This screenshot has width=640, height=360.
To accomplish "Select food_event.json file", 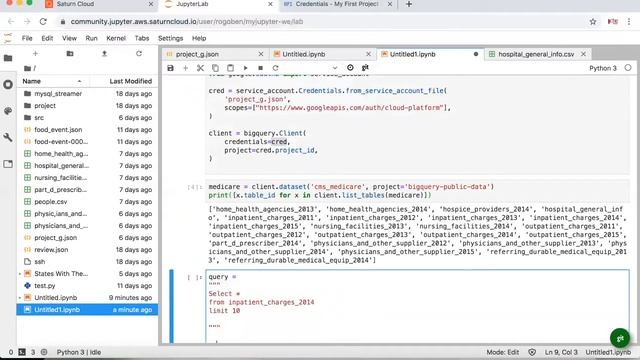I will tap(87, 129).
